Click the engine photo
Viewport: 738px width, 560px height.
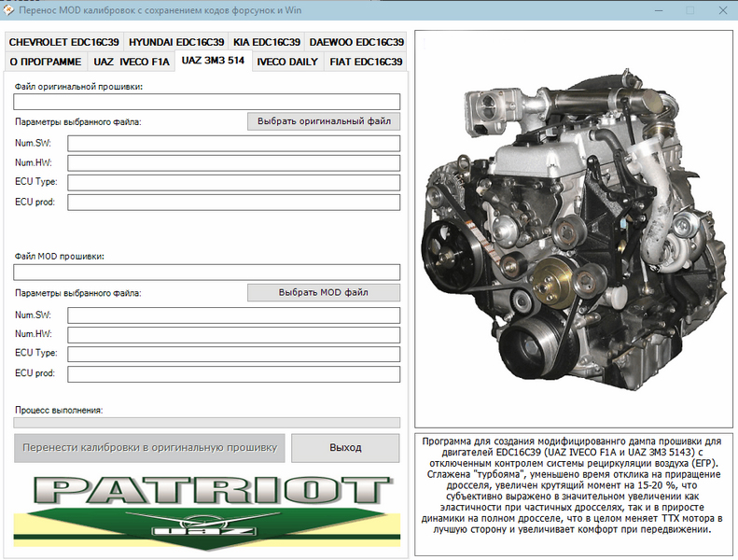574,229
